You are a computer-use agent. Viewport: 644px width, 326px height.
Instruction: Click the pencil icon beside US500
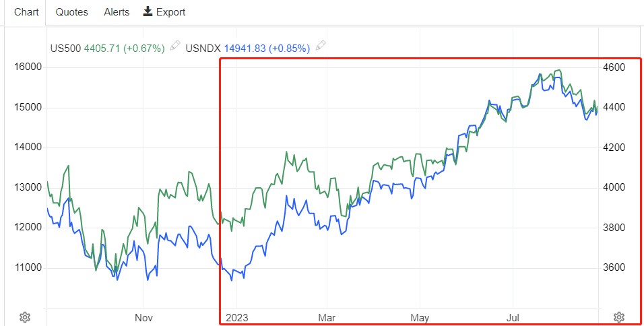point(175,46)
